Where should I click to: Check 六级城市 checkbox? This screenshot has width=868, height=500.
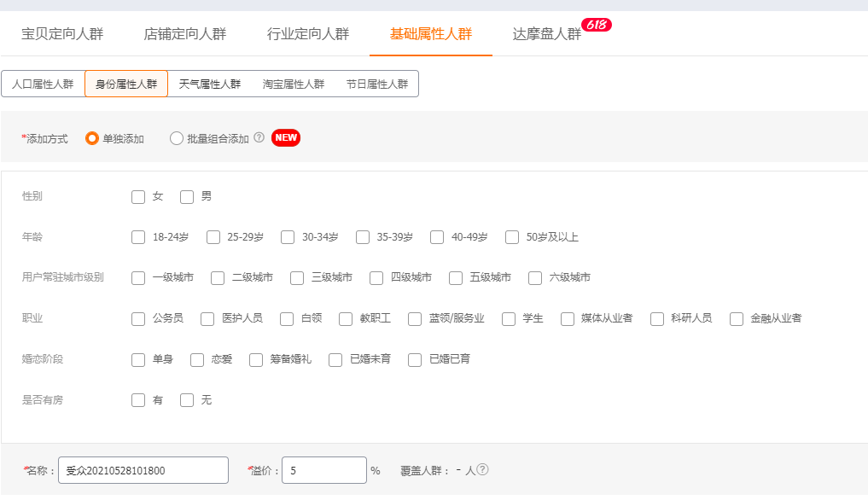535,278
